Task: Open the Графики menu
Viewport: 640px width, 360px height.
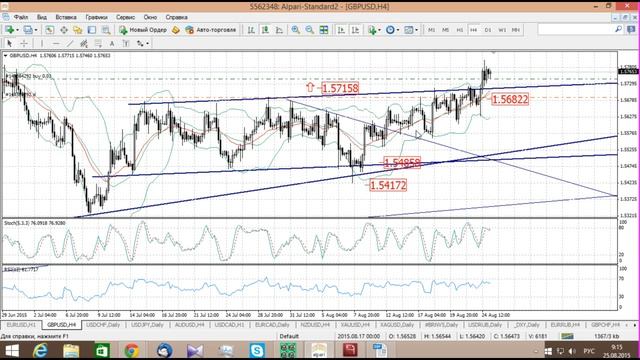Action: tap(96, 17)
